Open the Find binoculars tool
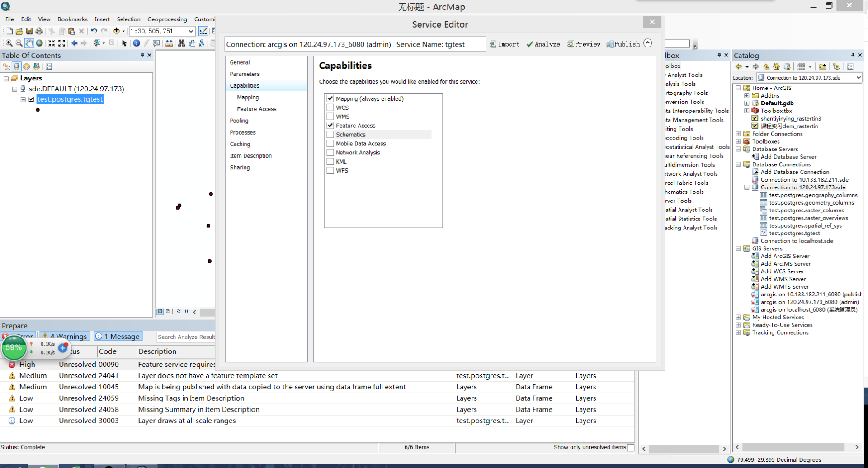This screenshot has height=468, width=868. point(181,43)
